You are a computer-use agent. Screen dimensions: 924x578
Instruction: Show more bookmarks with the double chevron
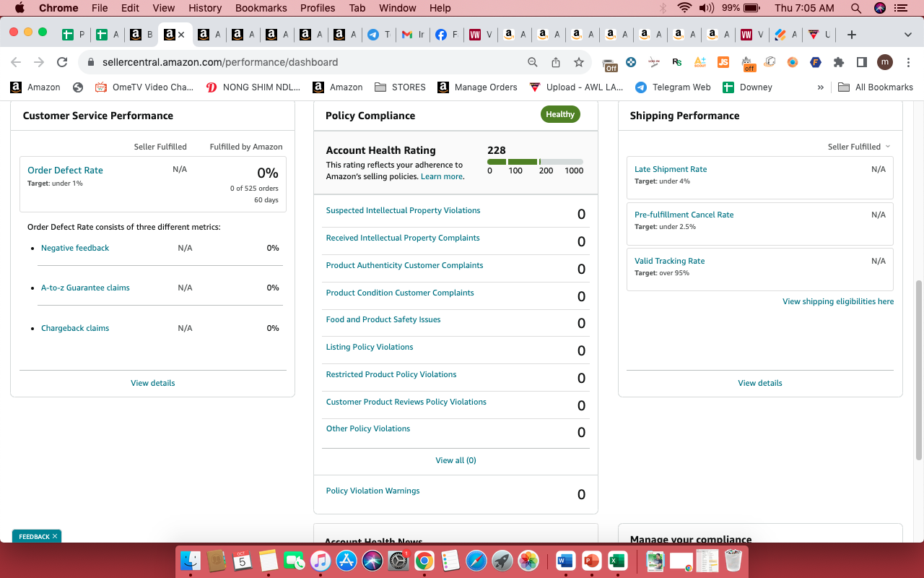[x=821, y=87]
